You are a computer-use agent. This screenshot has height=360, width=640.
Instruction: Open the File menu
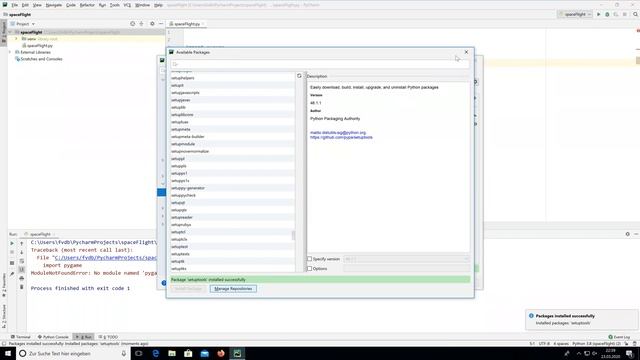pos(14,5)
